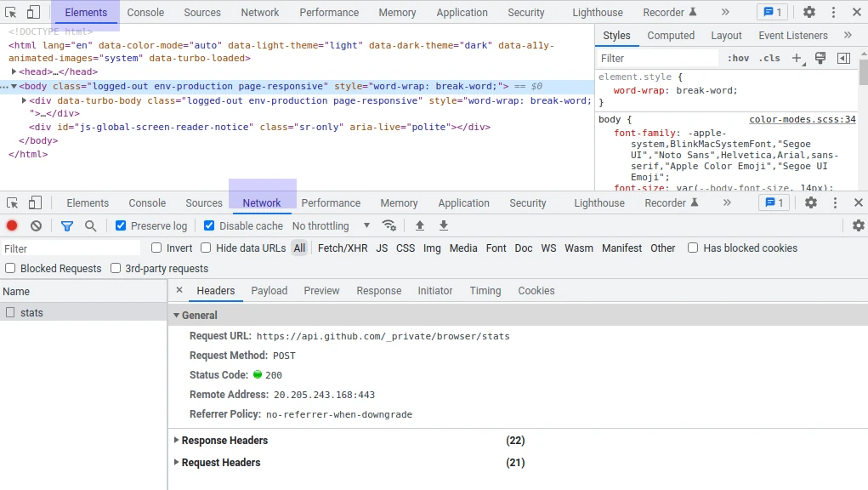Click the red record network log button
Viewport: 868px width, 490px height.
[x=12, y=225]
